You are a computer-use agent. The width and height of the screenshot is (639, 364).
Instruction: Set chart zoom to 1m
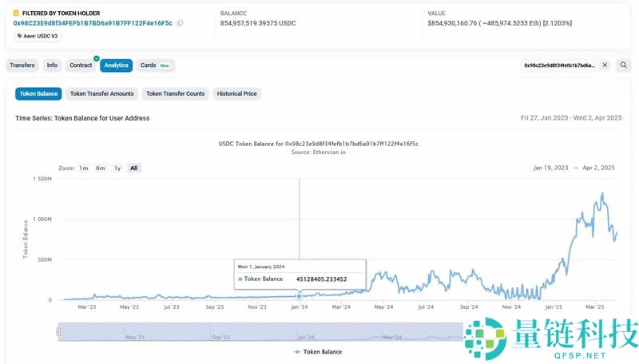[x=83, y=168]
